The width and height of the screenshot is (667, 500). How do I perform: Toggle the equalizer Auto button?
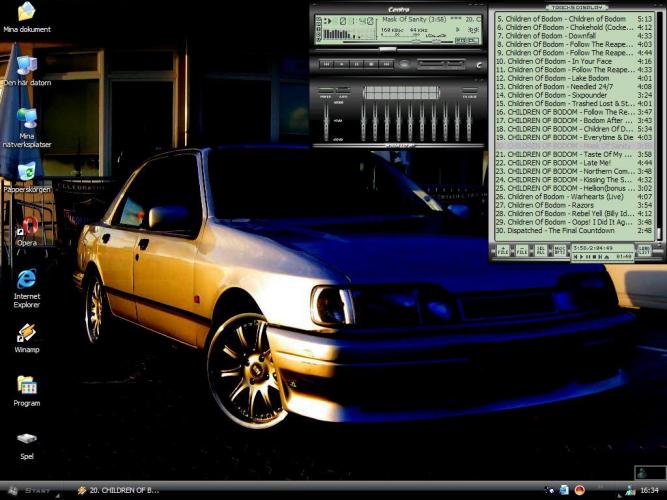coord(341,90)
